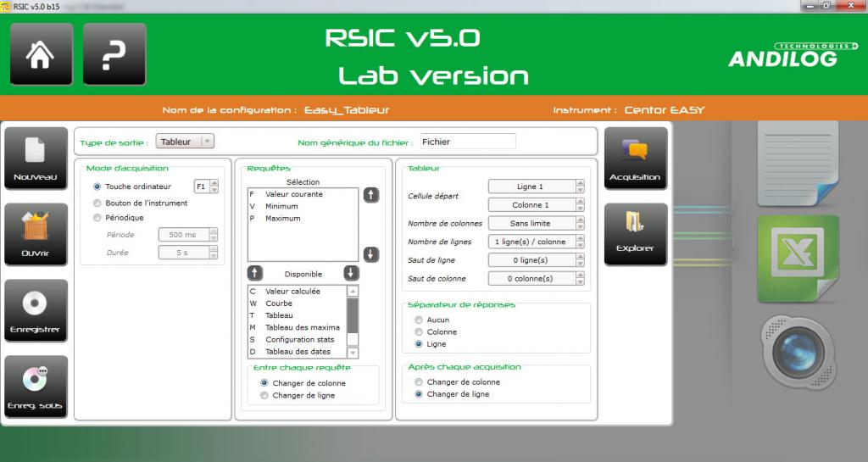Adjust the Période 500 ms stepper
The image size is (868, 462).
click(x=214, y=235)
